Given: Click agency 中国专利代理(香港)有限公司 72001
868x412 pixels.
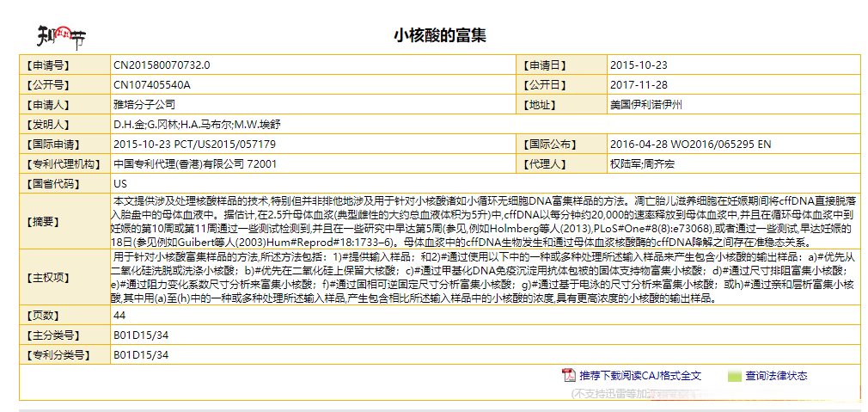Looking at the screenshot, I should [x=195, y=164].
